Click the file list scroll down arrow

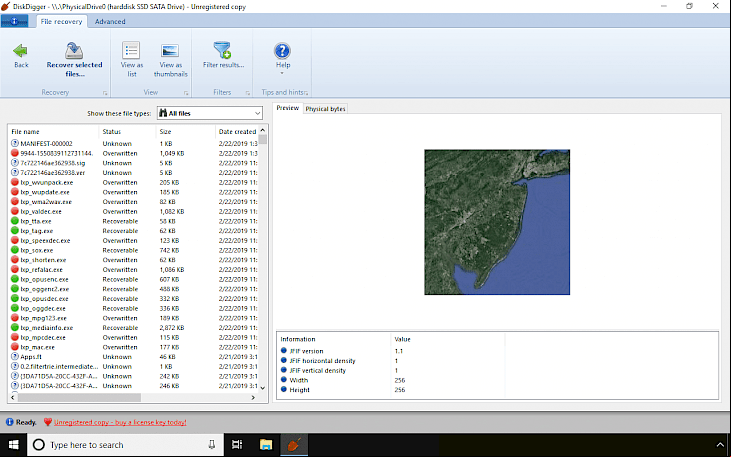point(262,388)
